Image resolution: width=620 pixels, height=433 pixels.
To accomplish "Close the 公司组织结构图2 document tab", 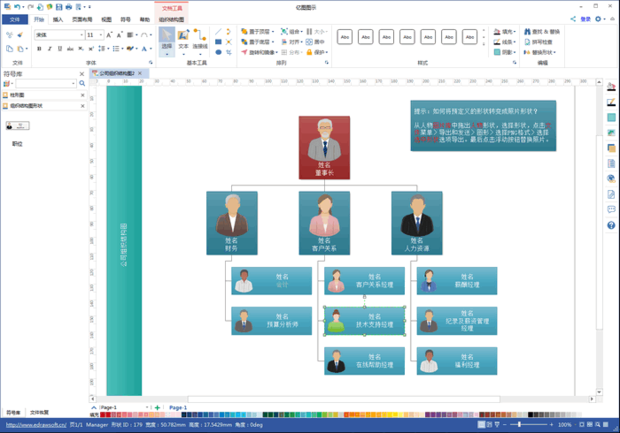I will tap(140, 73).
